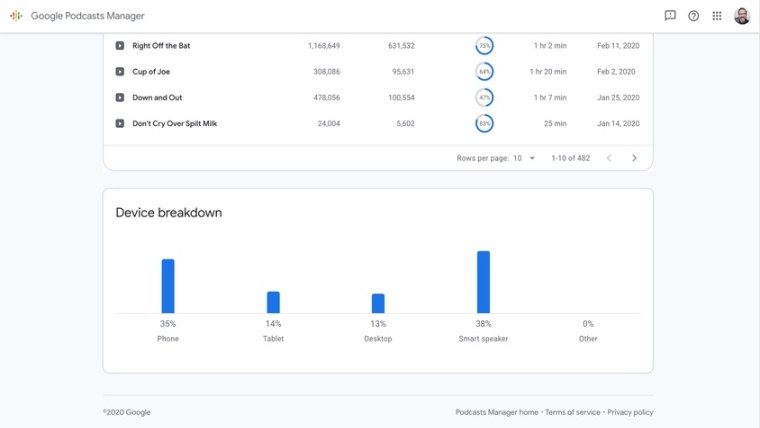
Task: Click the Feb 2, 2020 date
Action: (616, 72)
